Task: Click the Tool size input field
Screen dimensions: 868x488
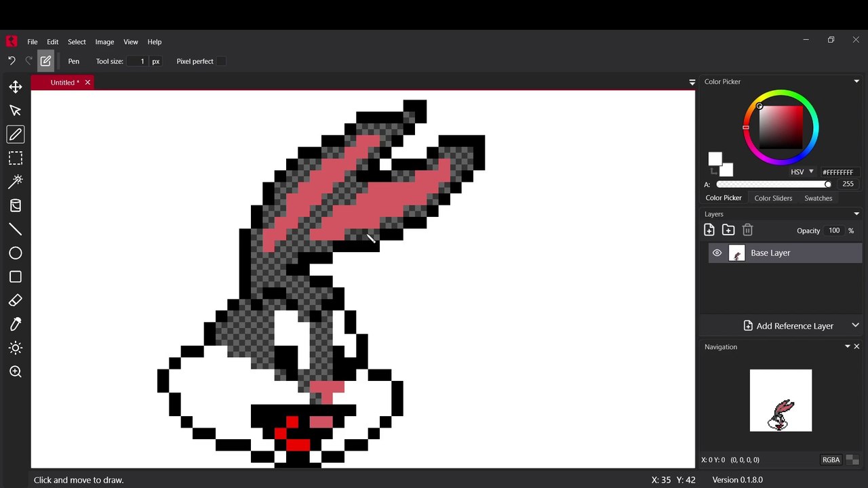Action: click(138, 61)
